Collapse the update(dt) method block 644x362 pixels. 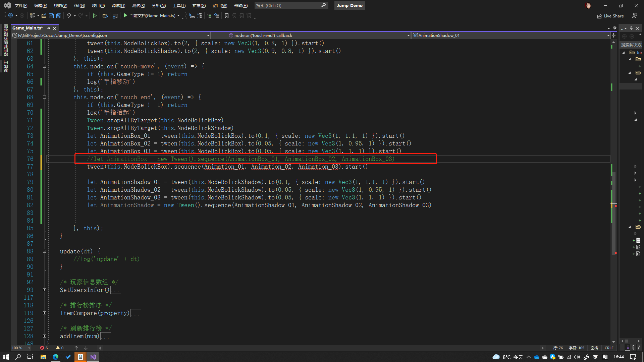[x=44, y=251]
